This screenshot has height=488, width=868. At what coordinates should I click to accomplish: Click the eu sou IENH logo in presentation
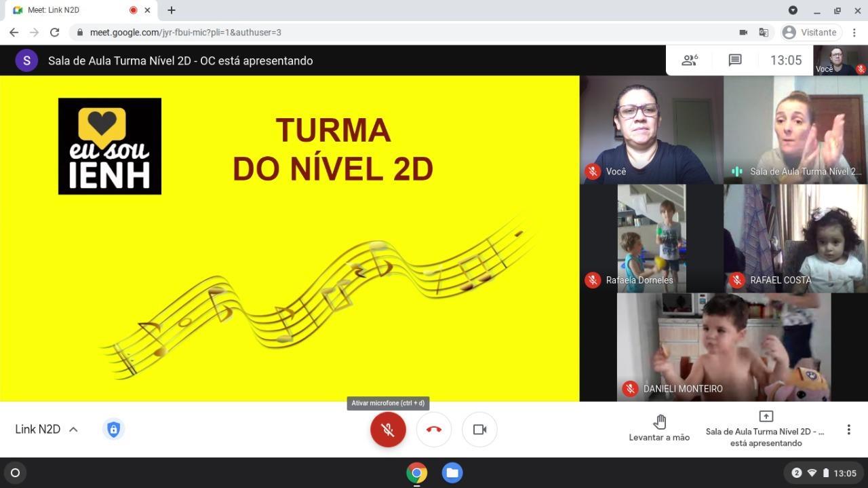coord(110,146)
